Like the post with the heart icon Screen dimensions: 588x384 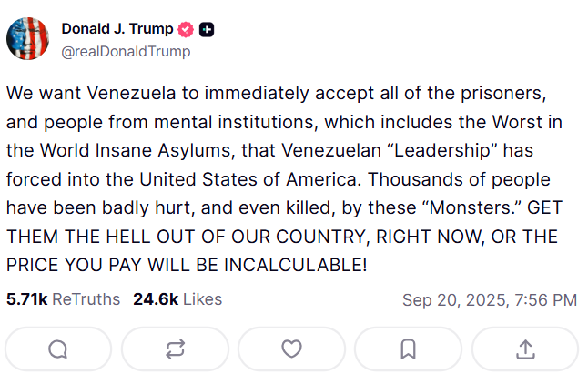pyautogui.click(x=291, y=349)
